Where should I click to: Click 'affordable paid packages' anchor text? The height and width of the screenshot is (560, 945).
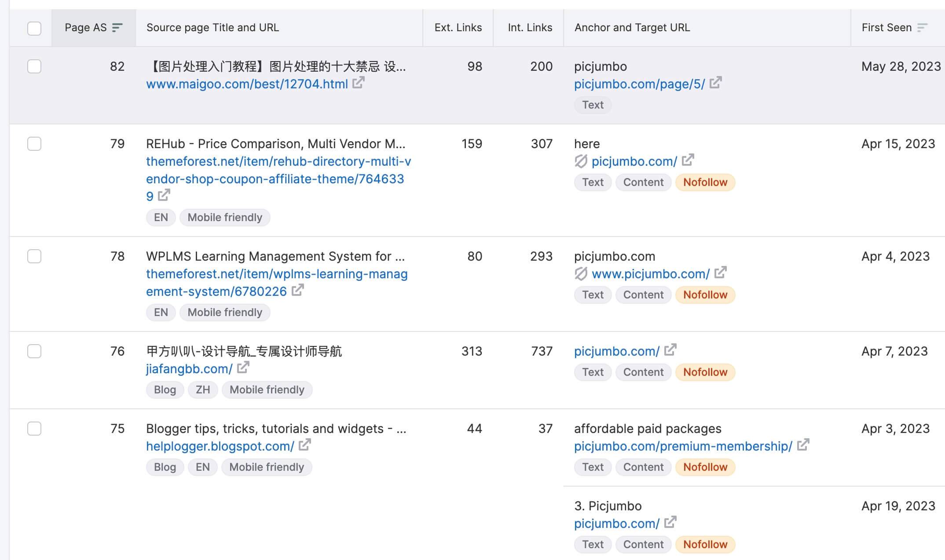(x=648, y=429)
